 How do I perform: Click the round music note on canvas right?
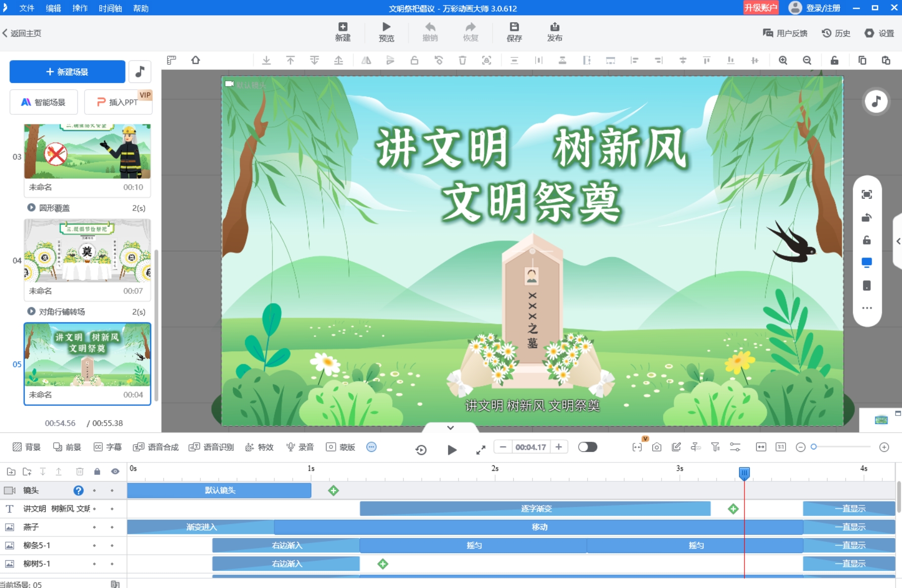coord(876,101)
